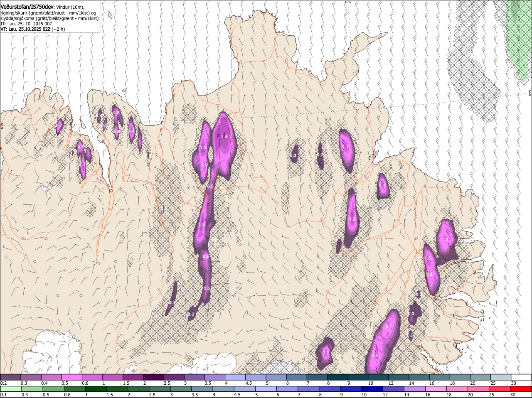Pick upper scale swatch between 18 and 20
Viewport: 532px width, 398px height.
pos(460,377)
